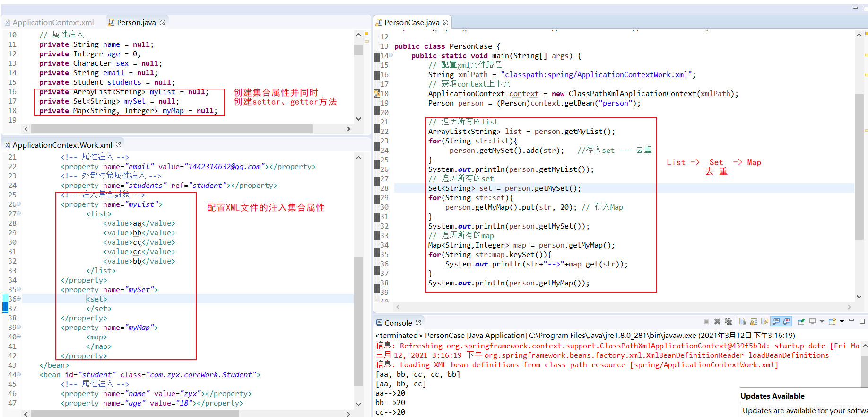Click the 'Loading XML bean definitions' log line
The width and height of the screenshot is (868, 417).
point(577,365)
